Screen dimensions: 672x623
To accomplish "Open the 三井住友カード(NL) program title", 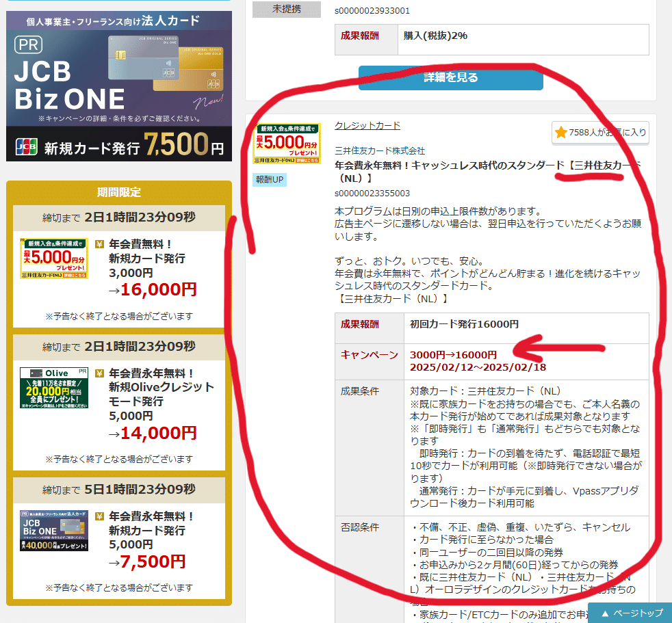I will (x=487, y=172).
